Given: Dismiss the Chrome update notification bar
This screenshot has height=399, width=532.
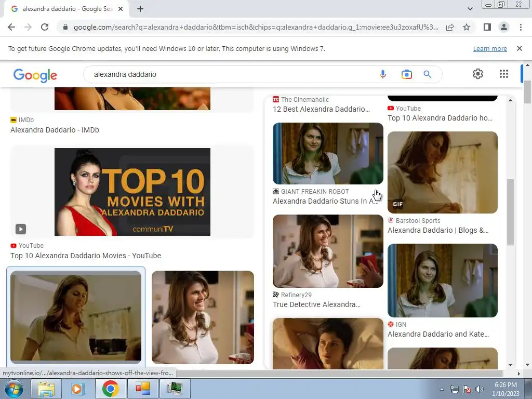Looking at the screenshot, I should point(519,48).
